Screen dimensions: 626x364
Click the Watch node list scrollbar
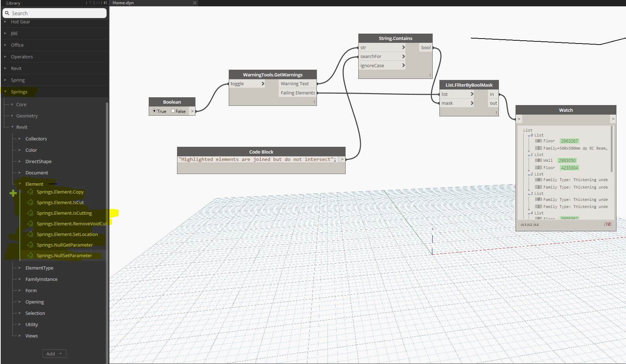(x=612, y=149)
